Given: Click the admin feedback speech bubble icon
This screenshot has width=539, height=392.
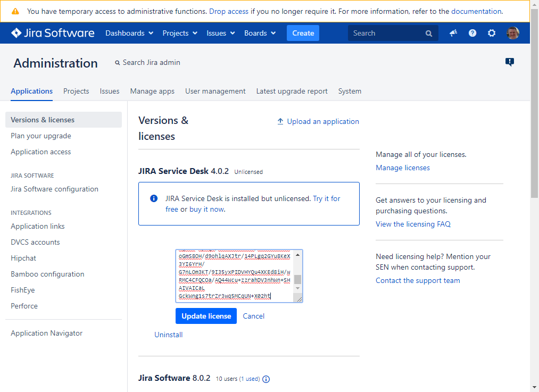Looking at the screenshot, I should 509,62.
